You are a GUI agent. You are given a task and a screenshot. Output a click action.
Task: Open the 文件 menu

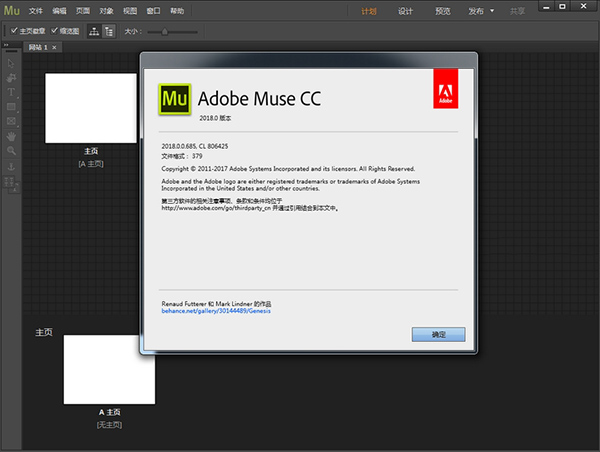pyautogui.click(x=37, y=12)
